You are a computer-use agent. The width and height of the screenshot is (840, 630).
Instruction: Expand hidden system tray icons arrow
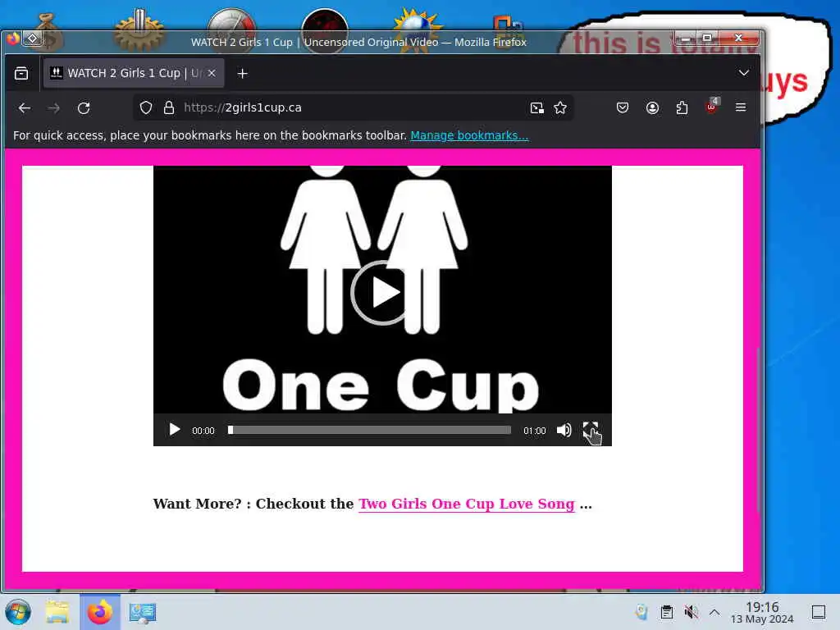tap(714, 612)
